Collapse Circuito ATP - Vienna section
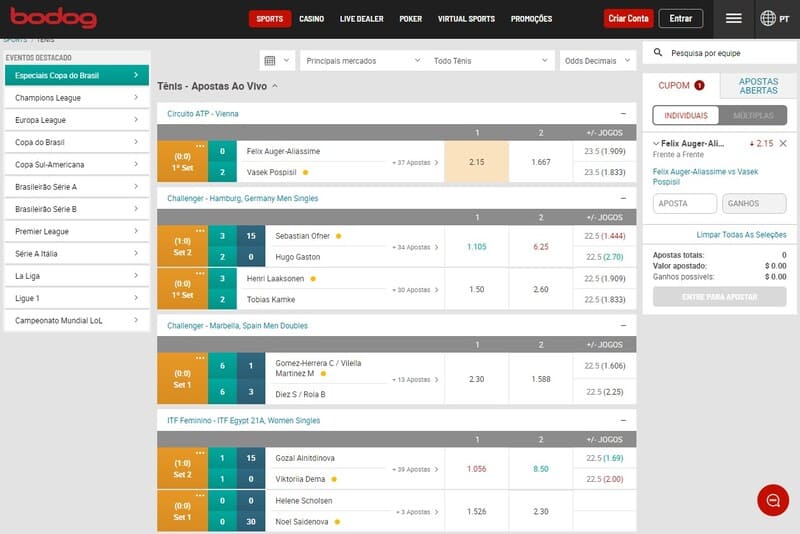 (x=623, y=114)
